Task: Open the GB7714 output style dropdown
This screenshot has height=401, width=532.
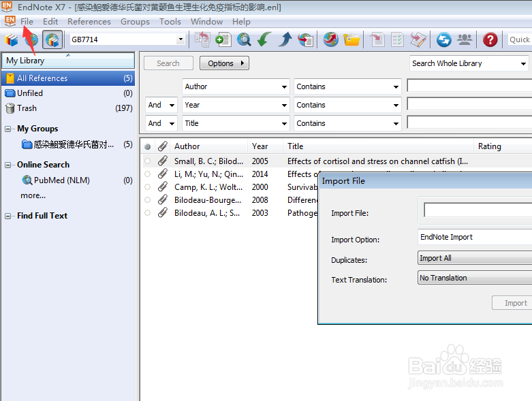Action: point(181,39)
